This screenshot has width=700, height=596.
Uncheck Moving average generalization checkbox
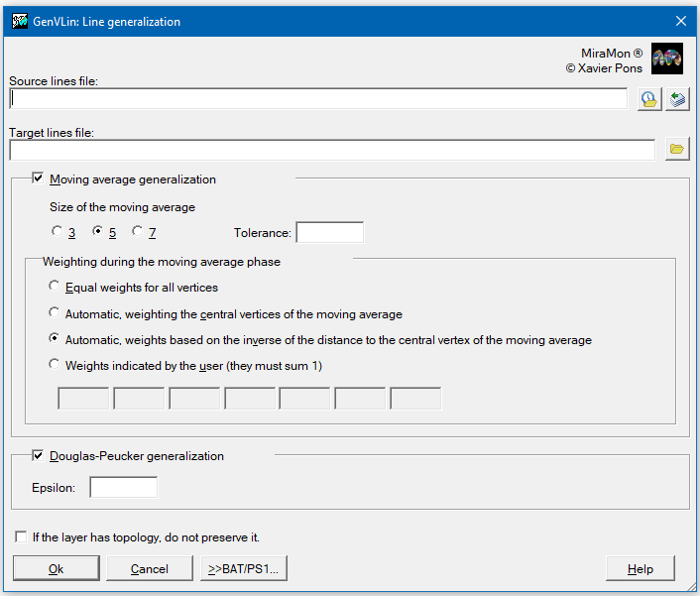(x=38, y=179)
